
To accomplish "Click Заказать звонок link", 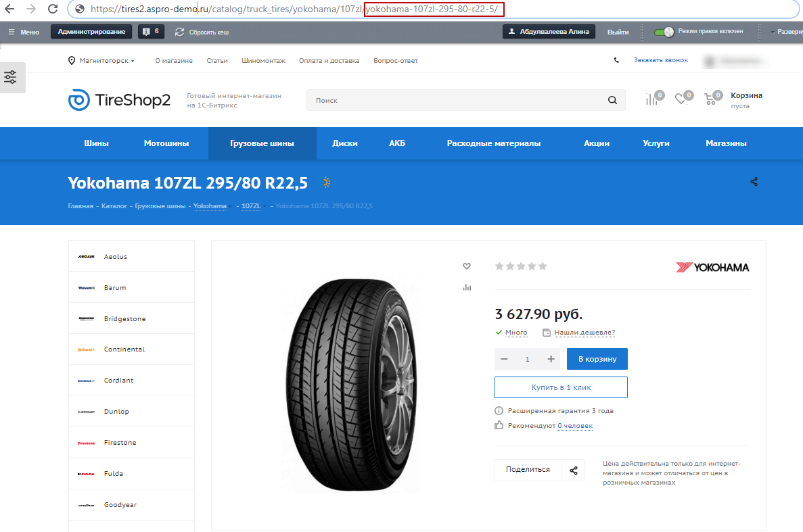I will [x=661, y=60].
